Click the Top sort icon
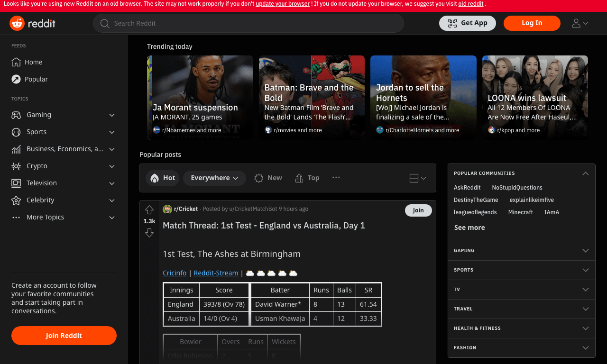Viewport: 607px width, 364px height. (299, 178)
